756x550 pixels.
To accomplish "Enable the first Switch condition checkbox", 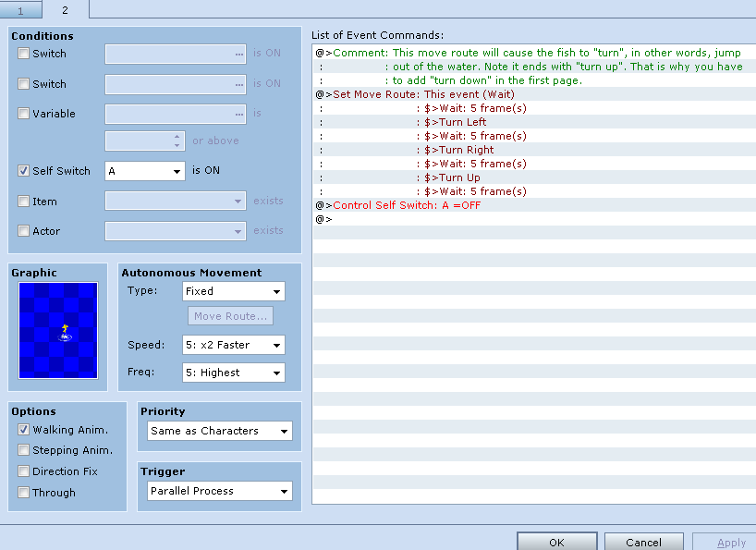I will 23,53.
